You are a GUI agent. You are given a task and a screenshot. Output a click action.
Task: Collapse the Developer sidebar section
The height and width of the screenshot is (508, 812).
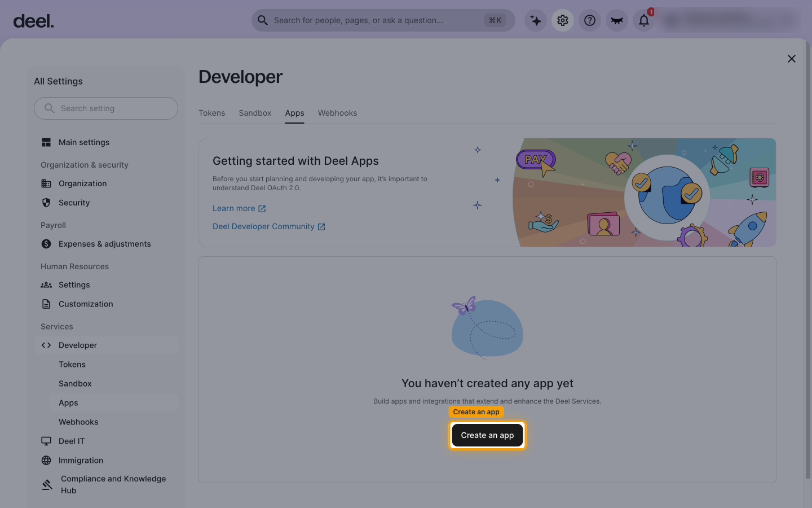(106, 345)
